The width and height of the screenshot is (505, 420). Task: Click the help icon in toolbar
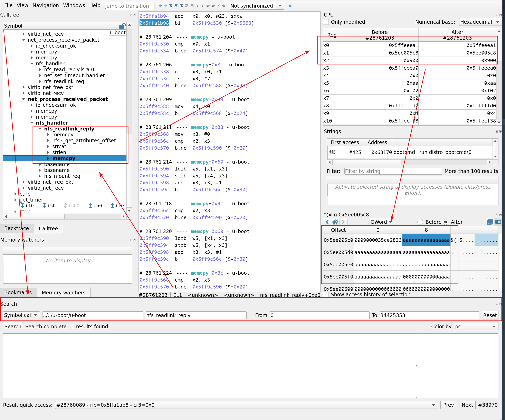(290, 6)
